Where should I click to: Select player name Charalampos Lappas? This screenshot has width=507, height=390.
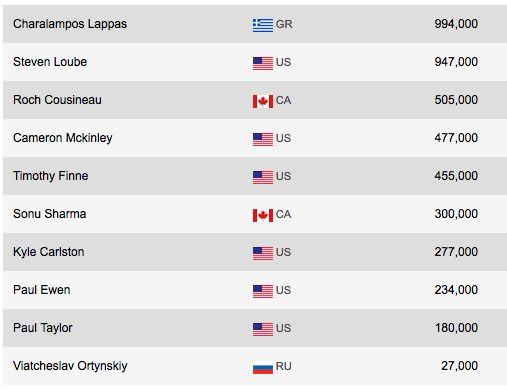point(70,24)
